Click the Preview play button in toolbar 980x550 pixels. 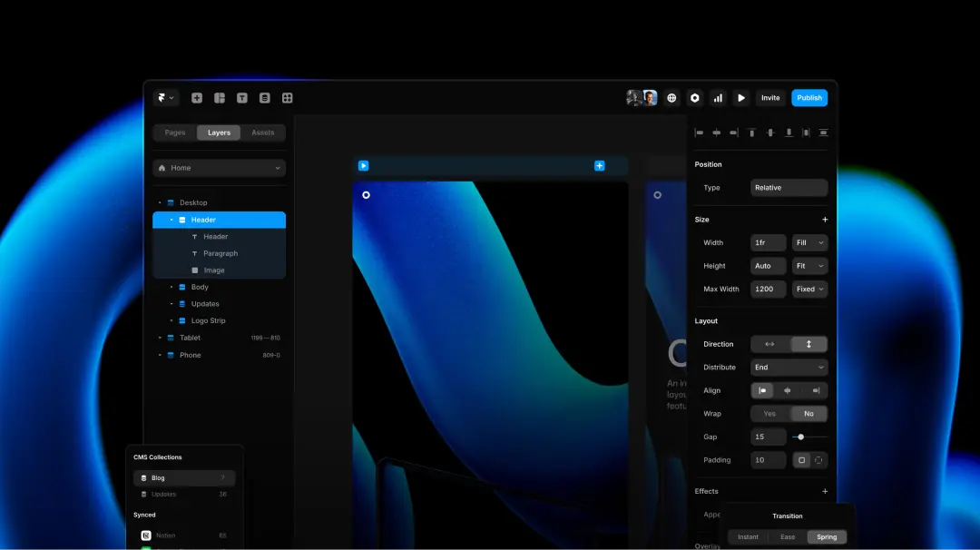tap(741, 98)
